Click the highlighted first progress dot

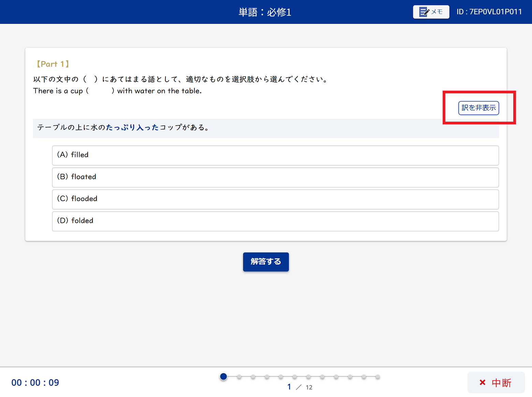[223, 377]
